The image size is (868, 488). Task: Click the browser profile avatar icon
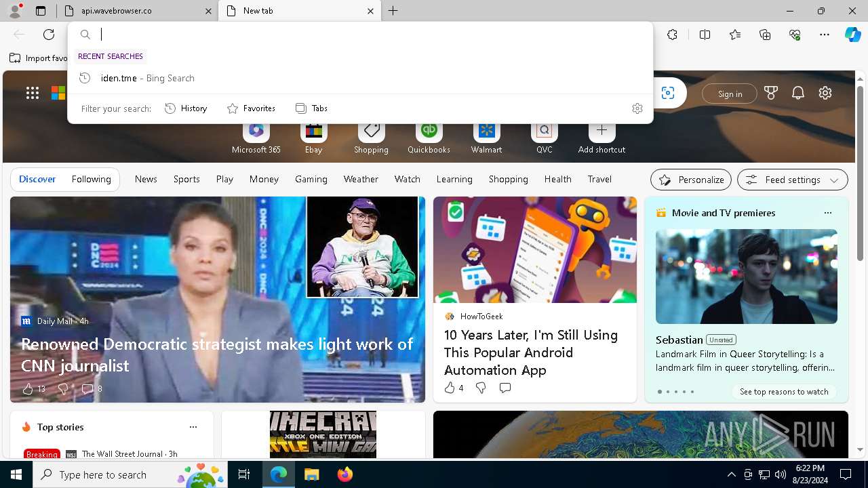(14, 11)
